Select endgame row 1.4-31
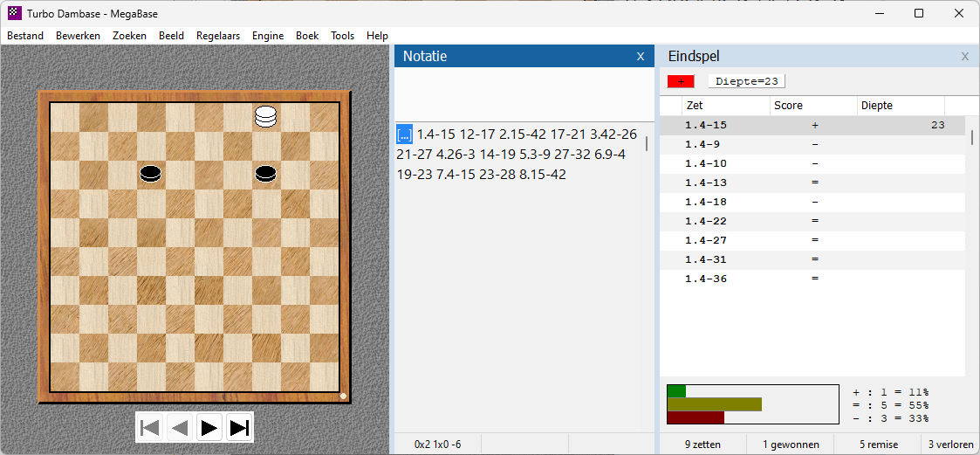Screen dimensions: 980x455 (812, 259)
